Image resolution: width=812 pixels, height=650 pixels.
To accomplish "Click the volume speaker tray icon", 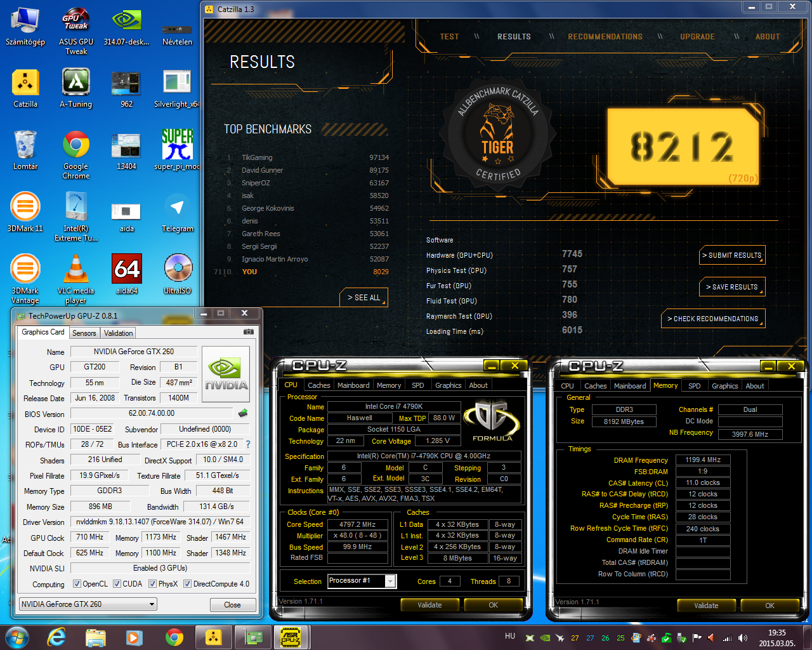I will [742, 637].
